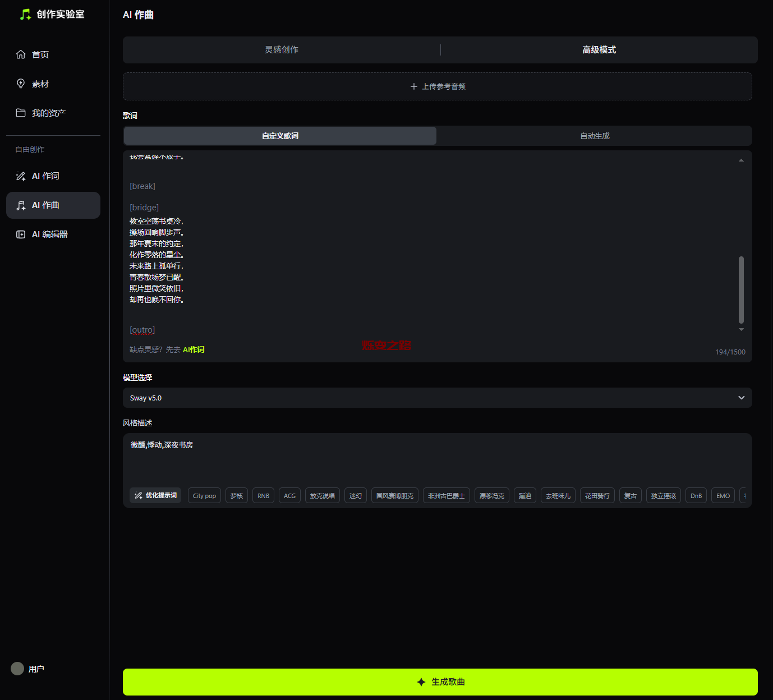Viewport: 773px width, 700px height.
Task: Click the 风格描述 text input area
Action: point(437,460)
